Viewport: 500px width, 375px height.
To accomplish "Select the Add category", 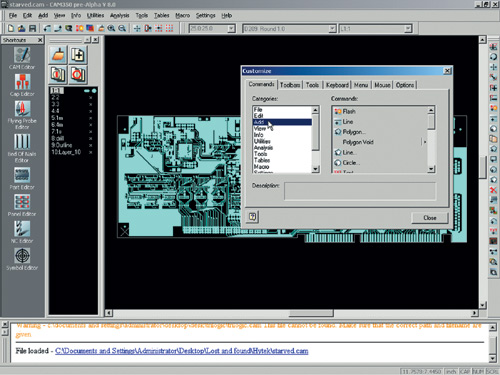I will [282, 122].
